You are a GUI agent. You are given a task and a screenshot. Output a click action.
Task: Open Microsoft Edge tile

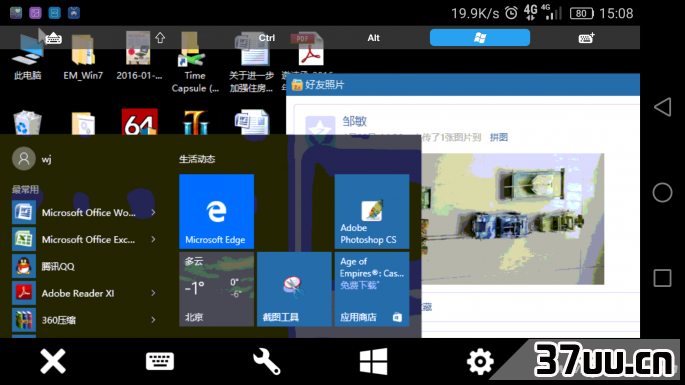pyautogui.click(x=216, y=212)
